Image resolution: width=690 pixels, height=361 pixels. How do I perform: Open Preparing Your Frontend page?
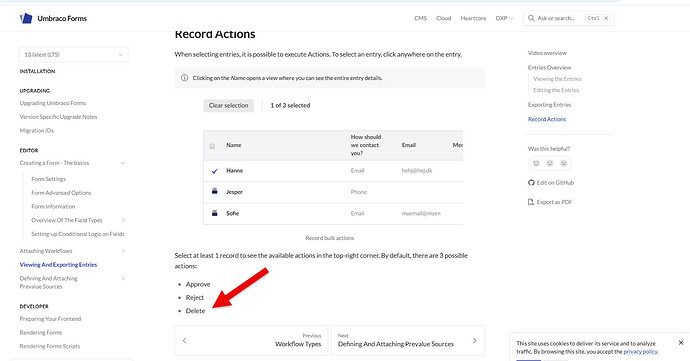tap(50, 319)
